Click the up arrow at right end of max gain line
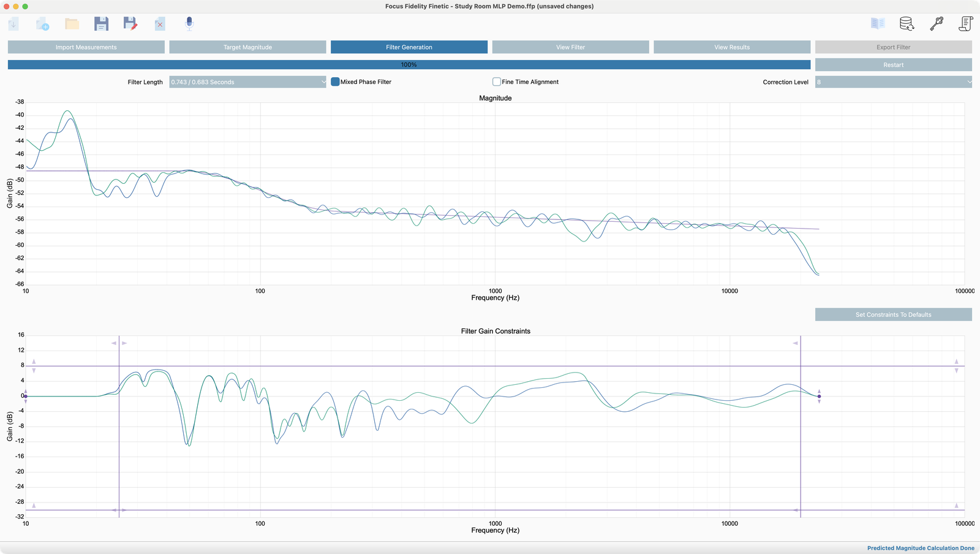The image size is (980, 554). (x=956, y=362)
